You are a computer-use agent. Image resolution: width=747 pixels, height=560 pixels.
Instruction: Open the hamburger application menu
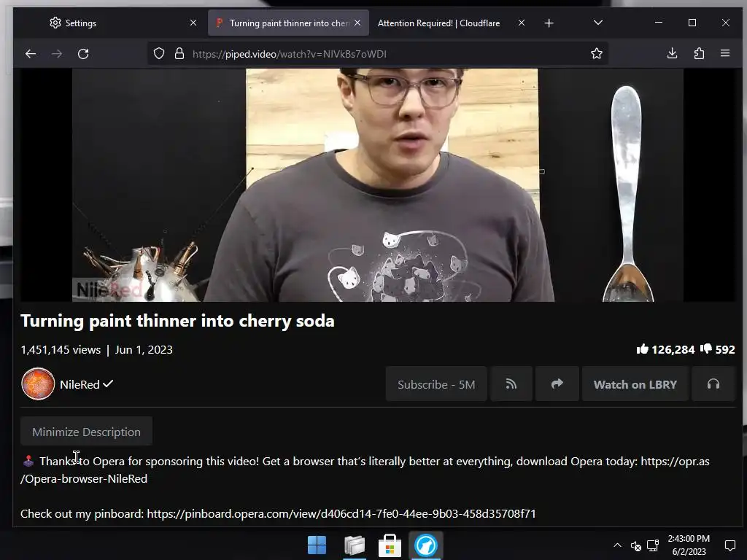[725, 53]
